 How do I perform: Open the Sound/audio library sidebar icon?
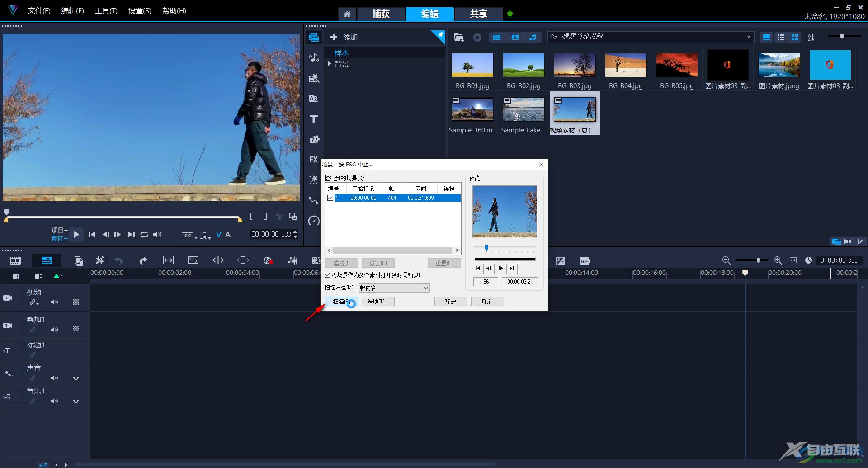tap(314, 58)
